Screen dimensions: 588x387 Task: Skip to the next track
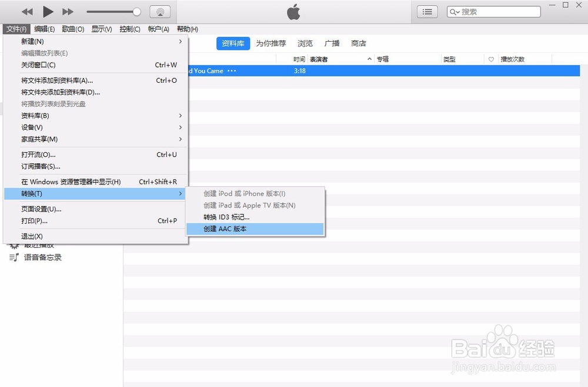[x=68, y=11]
